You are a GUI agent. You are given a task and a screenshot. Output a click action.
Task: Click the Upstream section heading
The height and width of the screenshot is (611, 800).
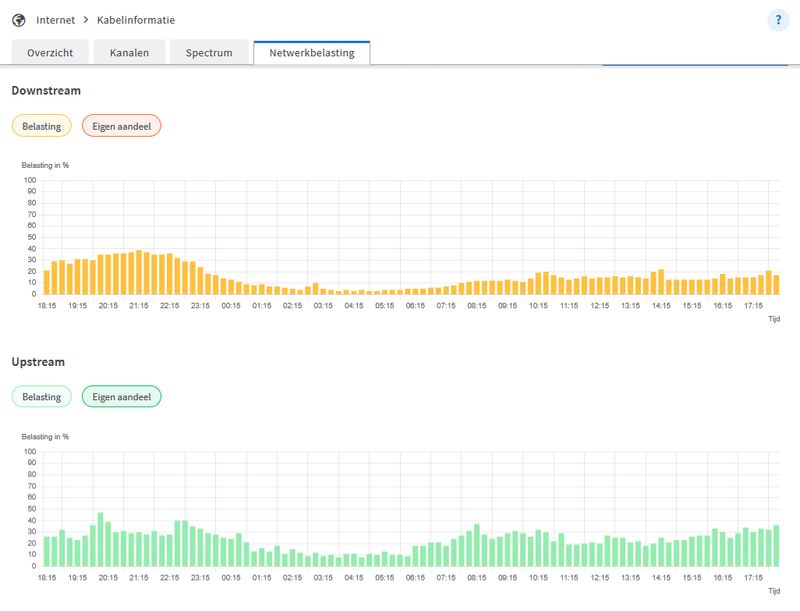(38, 361)
